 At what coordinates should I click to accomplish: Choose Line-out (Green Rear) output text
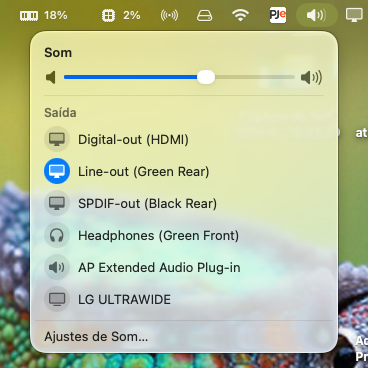[x=144, y=172]
